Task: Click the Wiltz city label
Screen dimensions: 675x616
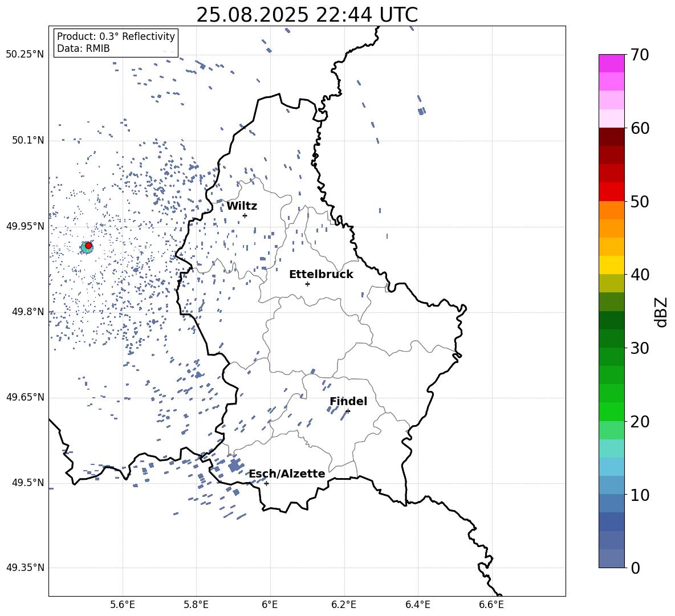Action: point(242,206)
